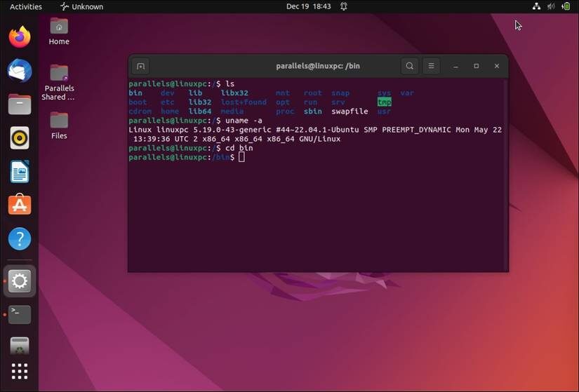Minimize the terminal window

click(x=455, y=66)
